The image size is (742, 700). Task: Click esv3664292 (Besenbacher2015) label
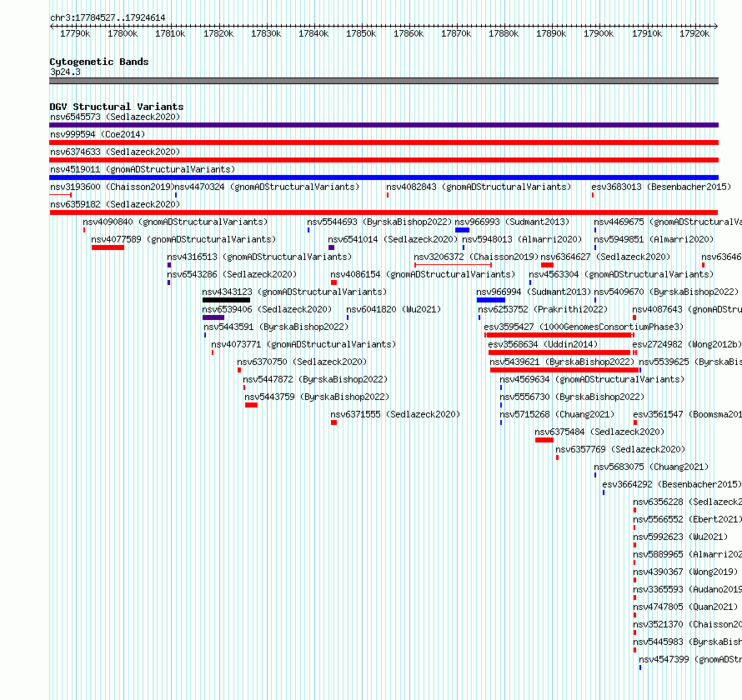[x=671, y=484]
